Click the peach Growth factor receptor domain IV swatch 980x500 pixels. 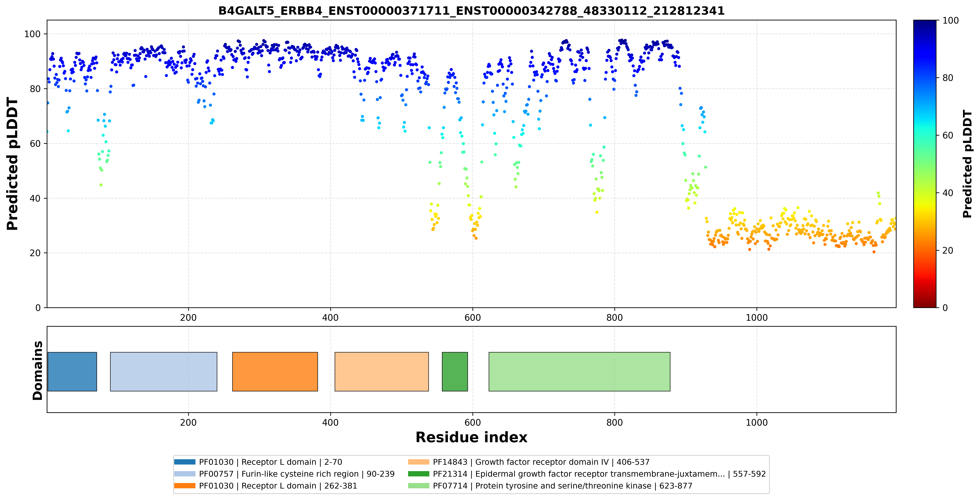point(419,462)
